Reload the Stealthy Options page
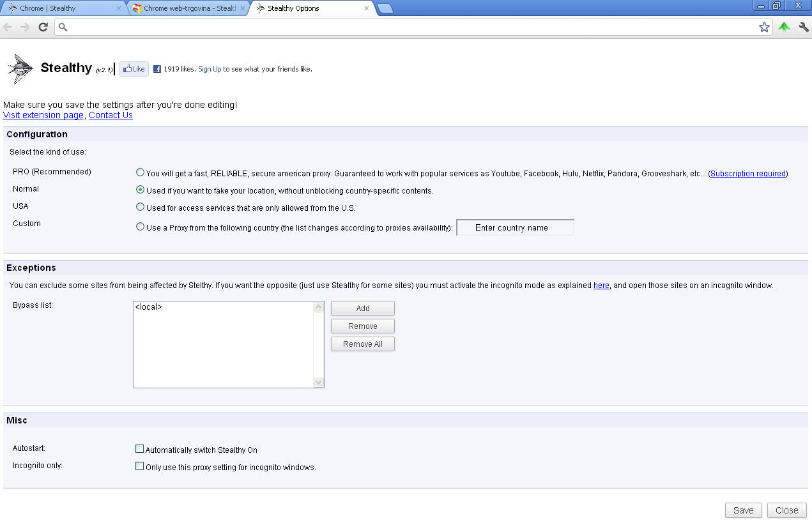The height and width of the screenshot is (525, 812). click(x=43, y=27)
